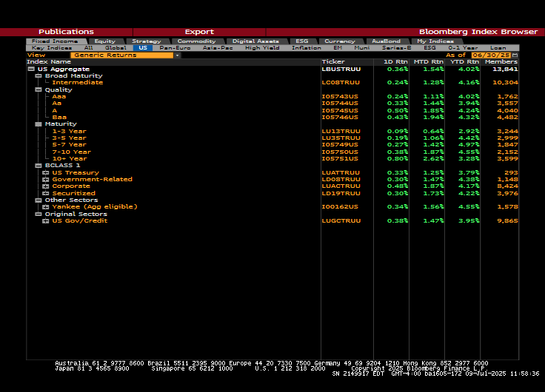
Task: Open the Generic Returns view dropdown arrow
Action: pos(177,55)
